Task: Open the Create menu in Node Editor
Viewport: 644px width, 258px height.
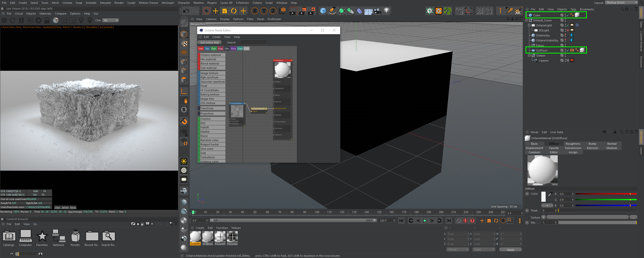Action: [x=216, y=37]
